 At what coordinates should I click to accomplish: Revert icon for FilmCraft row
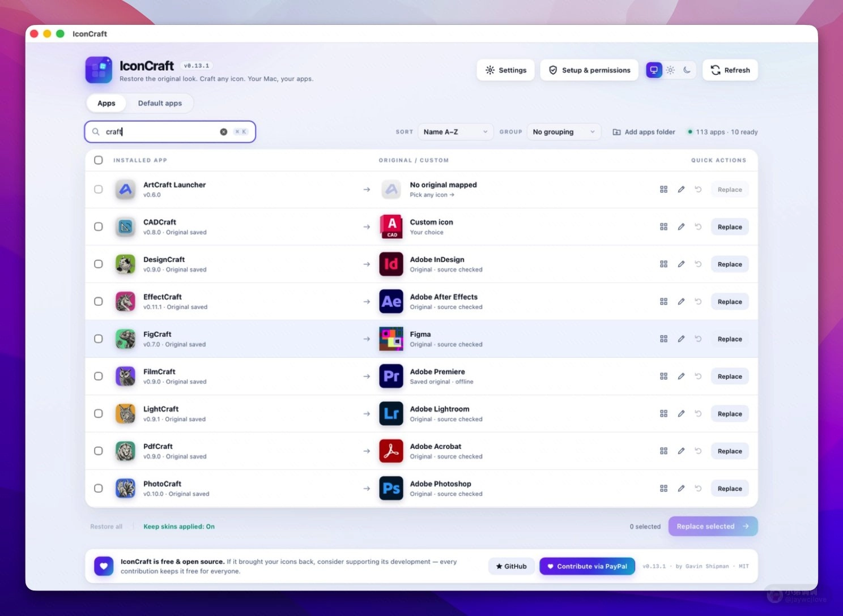point(698,377)
